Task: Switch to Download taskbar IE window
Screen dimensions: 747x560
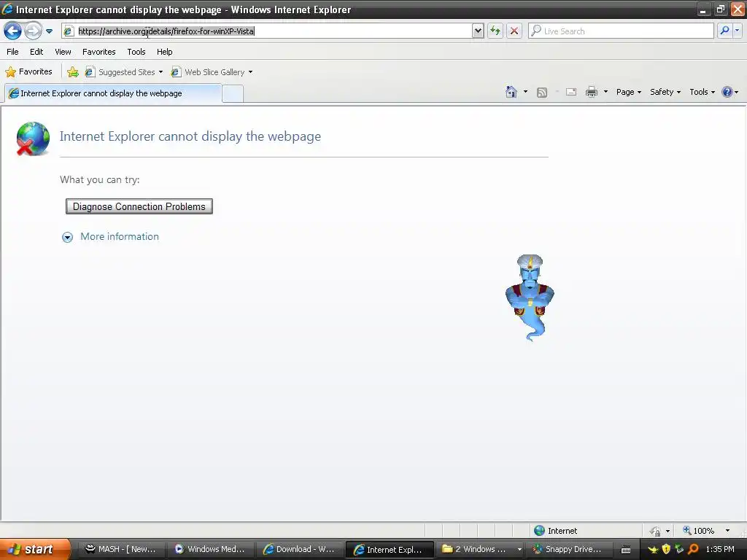Action: pyautogui.click(x=298, y=549)
